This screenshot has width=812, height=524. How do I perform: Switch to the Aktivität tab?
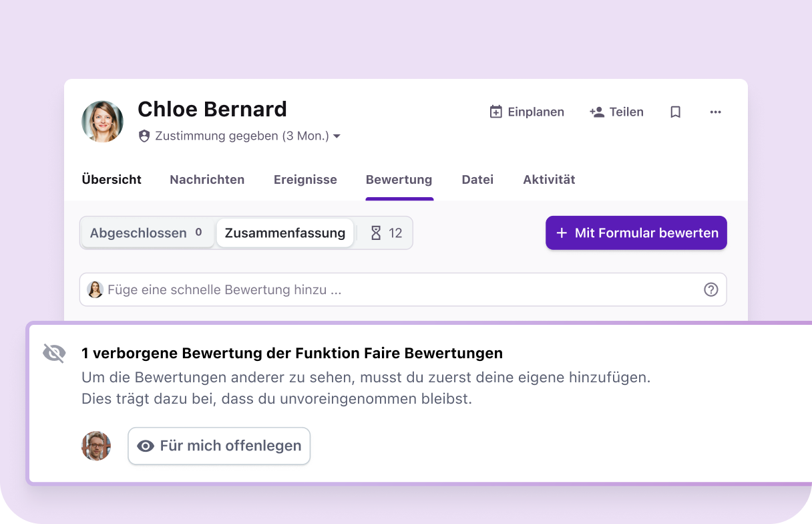tap(549, 179)
